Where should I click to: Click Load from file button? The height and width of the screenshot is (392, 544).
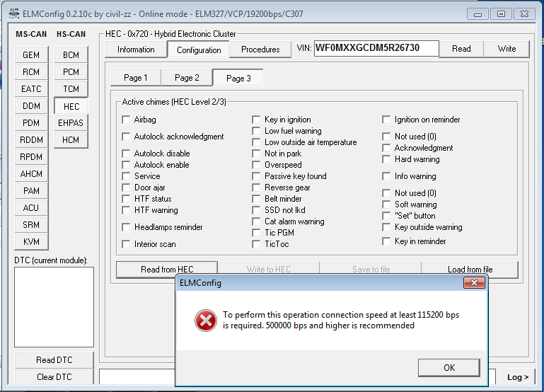pos(470,270)
